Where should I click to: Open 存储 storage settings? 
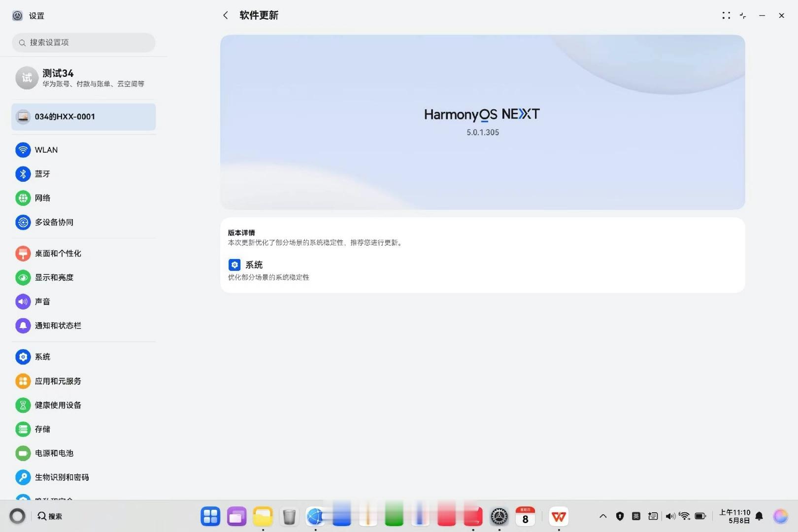pos(84,429)
